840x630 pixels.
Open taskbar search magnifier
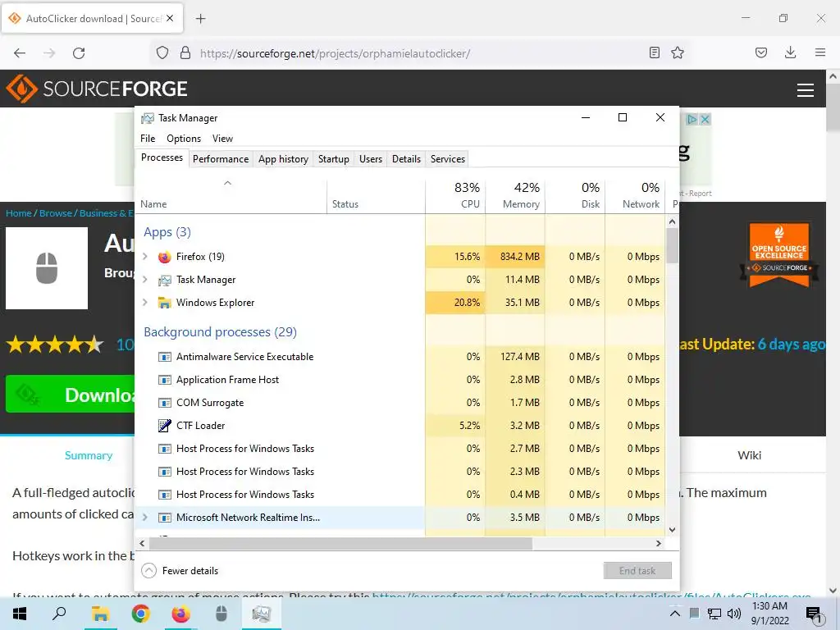[x=59, y=614]
